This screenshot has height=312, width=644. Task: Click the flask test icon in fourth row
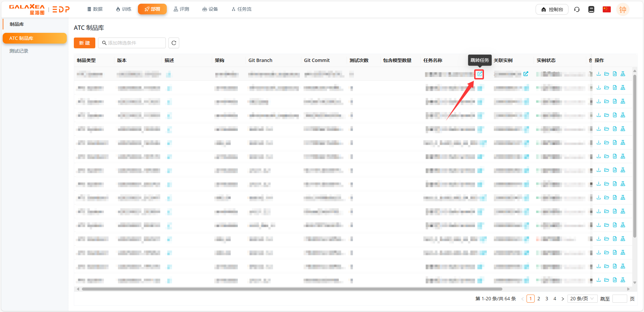[623, 115]
